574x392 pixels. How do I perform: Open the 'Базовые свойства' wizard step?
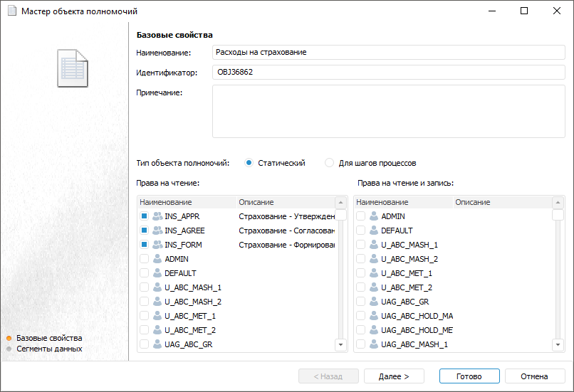click(x=48, y=338)
